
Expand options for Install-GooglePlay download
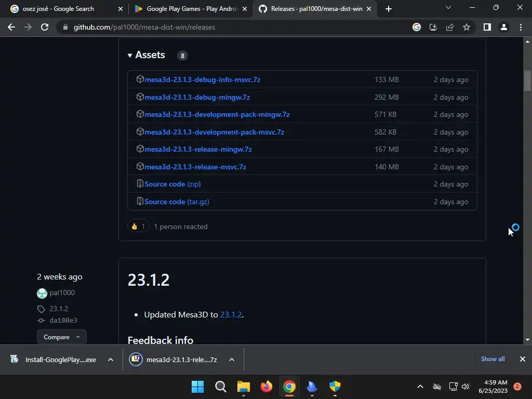(111, 360)
